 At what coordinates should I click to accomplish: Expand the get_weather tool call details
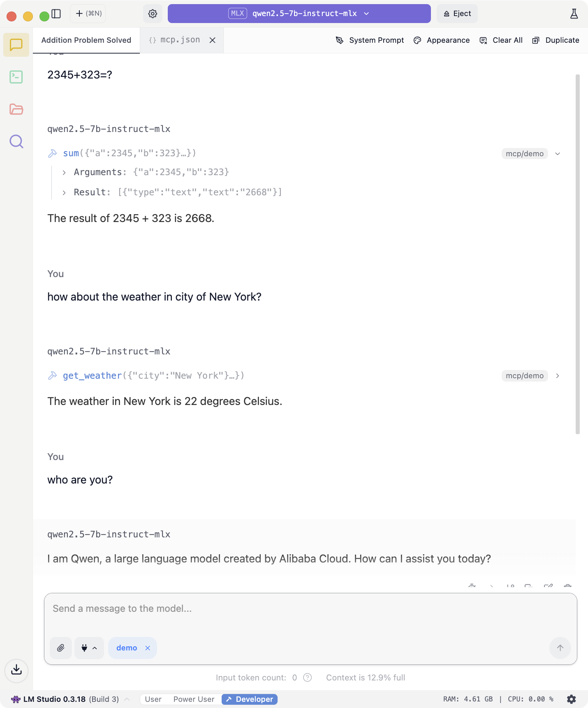click(x=558, y=376)
